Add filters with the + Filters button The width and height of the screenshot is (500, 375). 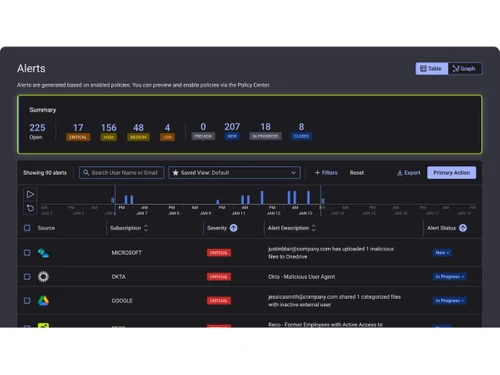[x=326, y=173]
